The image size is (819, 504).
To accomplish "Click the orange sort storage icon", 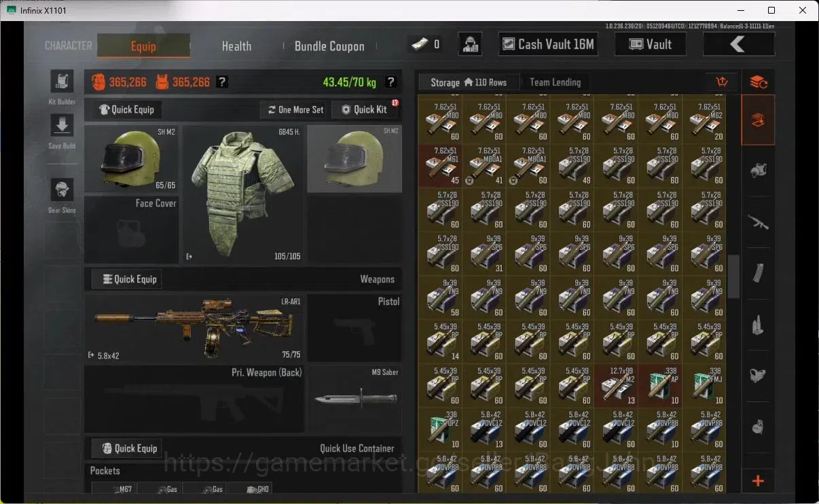I will tap(722, 82).
